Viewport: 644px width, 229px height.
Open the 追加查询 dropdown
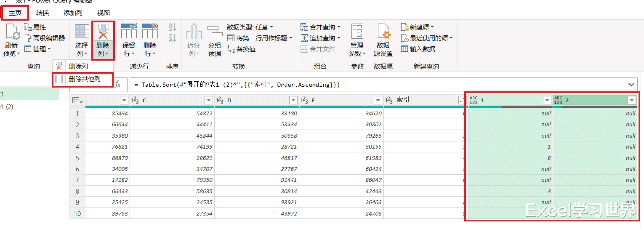click(320, 38)
